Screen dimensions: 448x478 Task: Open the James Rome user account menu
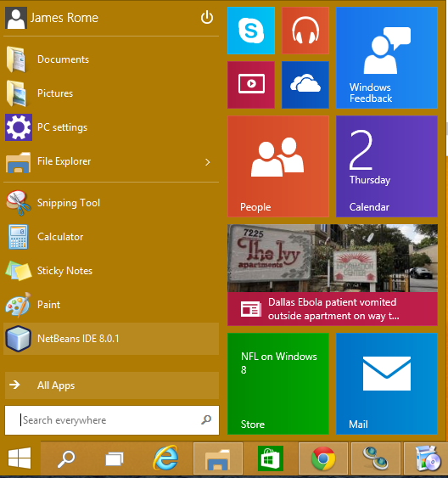coord(52,18)
